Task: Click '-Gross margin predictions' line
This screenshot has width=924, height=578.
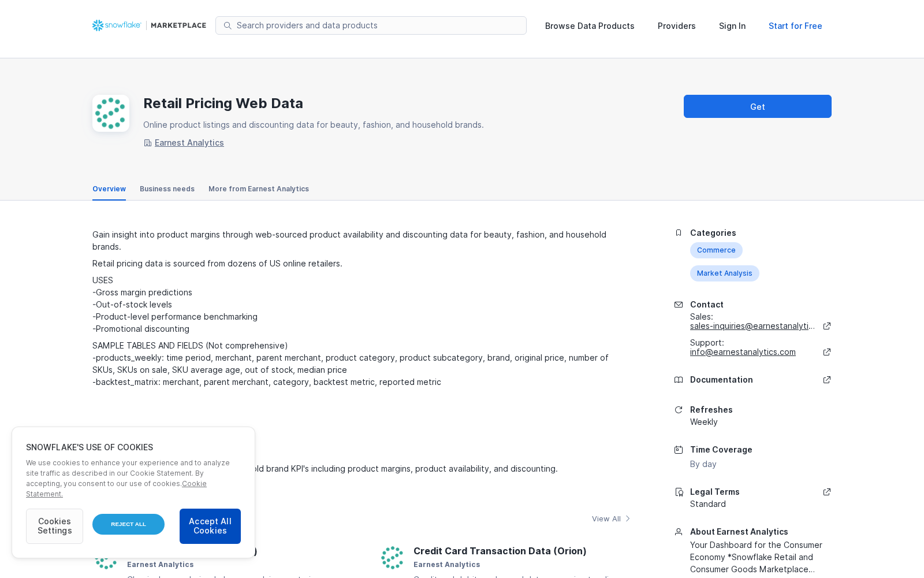Action: (142, 292)
